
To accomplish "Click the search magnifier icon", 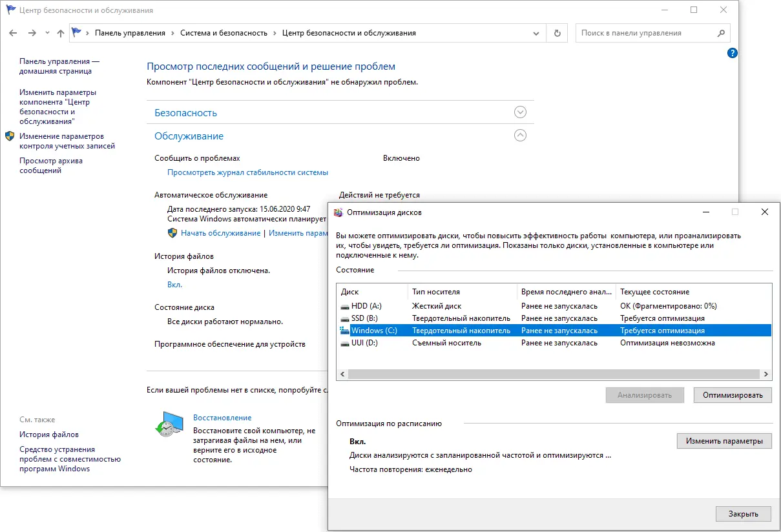I will click(x=722, y=33).
